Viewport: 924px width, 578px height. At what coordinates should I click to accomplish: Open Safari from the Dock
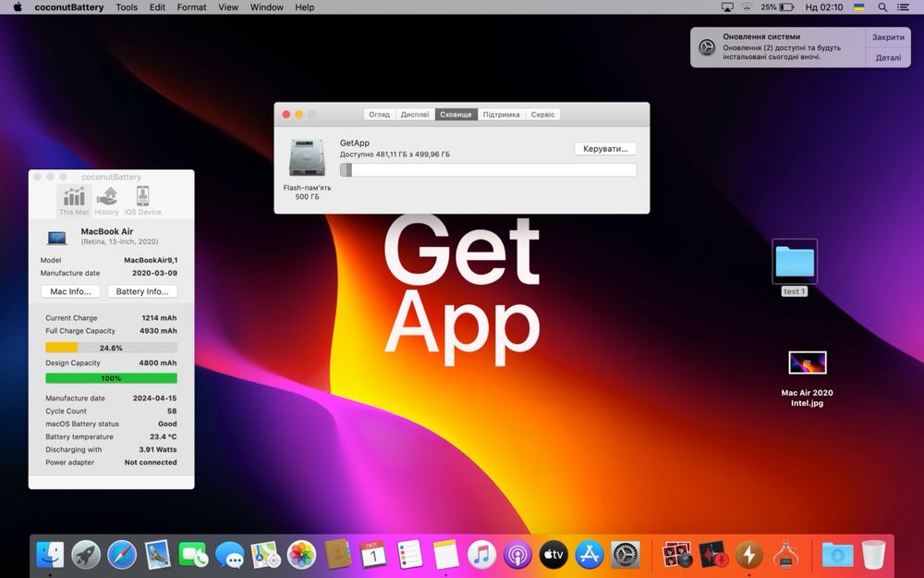click(122, 554)
